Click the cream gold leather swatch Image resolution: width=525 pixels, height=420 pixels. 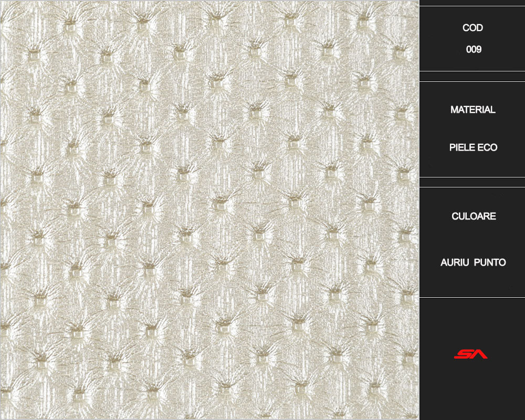coord(209,210)
